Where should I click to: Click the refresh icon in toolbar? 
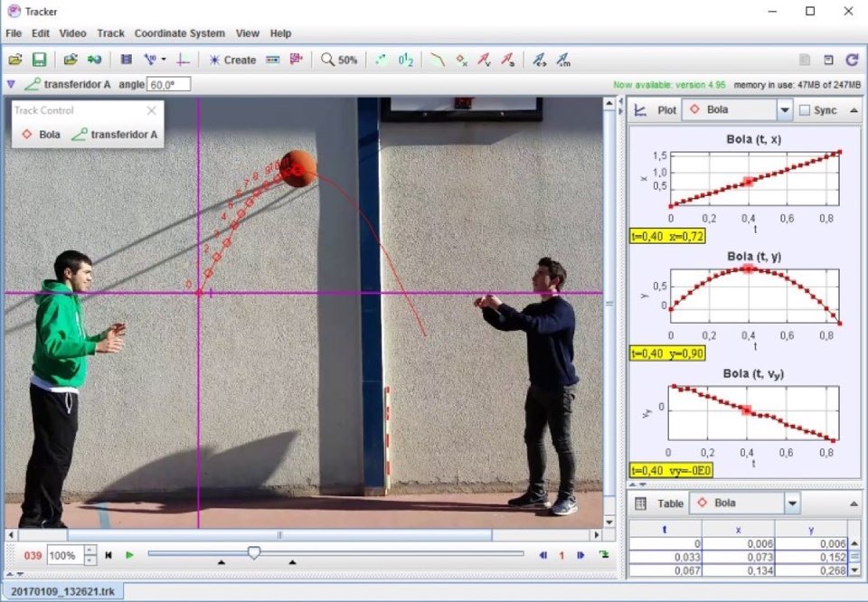coord(851,60)
